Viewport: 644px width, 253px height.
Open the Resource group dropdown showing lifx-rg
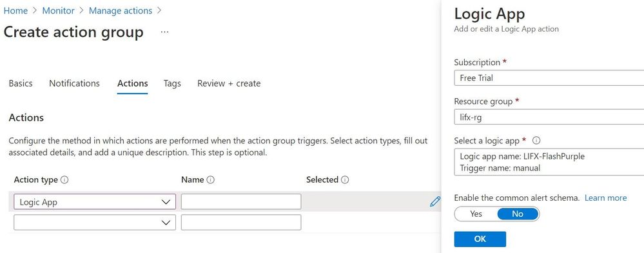(549, 117)
